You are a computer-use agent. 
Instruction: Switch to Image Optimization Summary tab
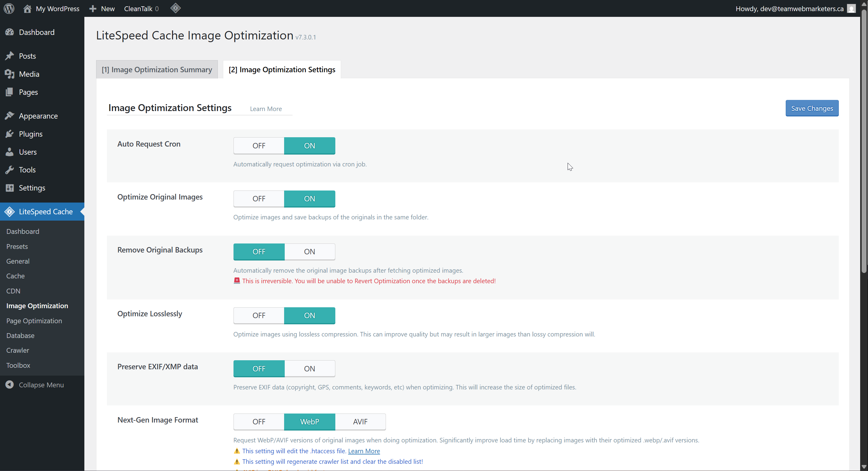tap(157, 70)
